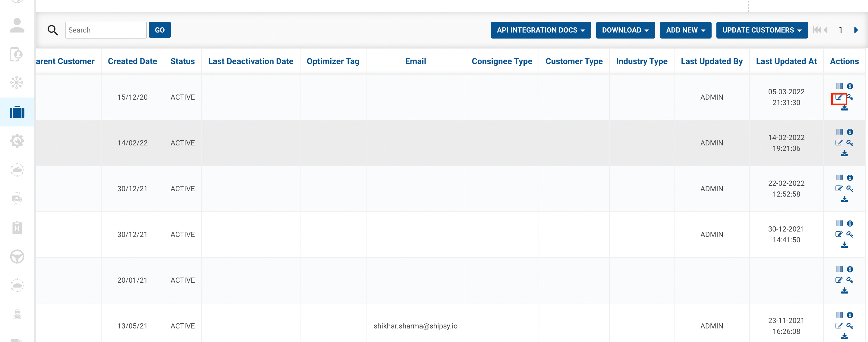Viewport: 868px width, 342px height.
Task: Click the Last Updated At column header
Action: click(786, 61)
